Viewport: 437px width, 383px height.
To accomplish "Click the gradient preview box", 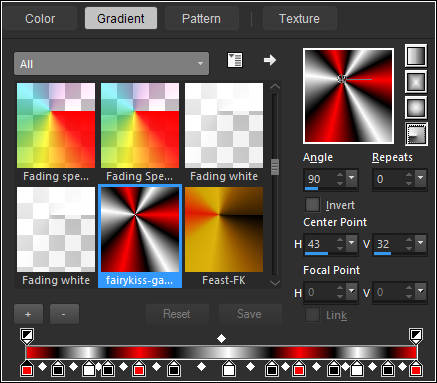I will [348, 96].
